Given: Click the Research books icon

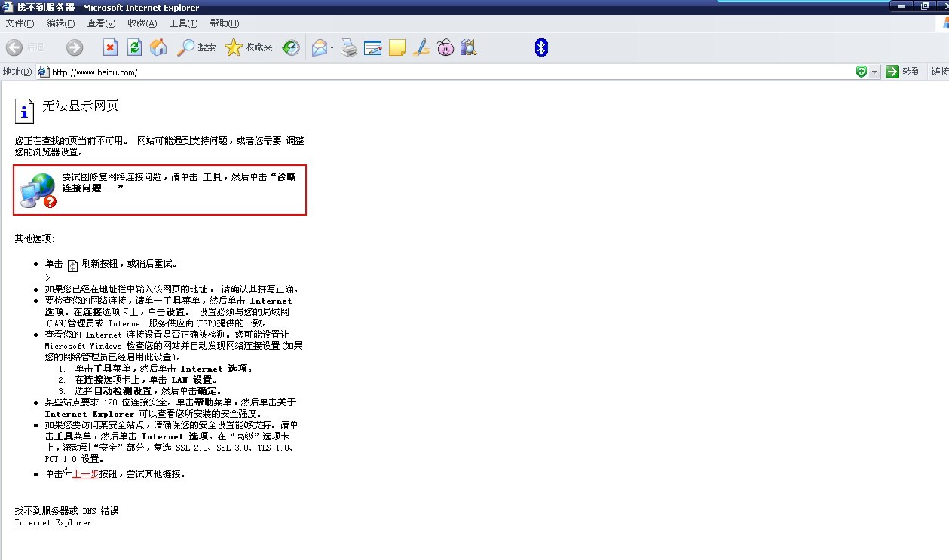Looking at the screenshot, I should 468,48.
